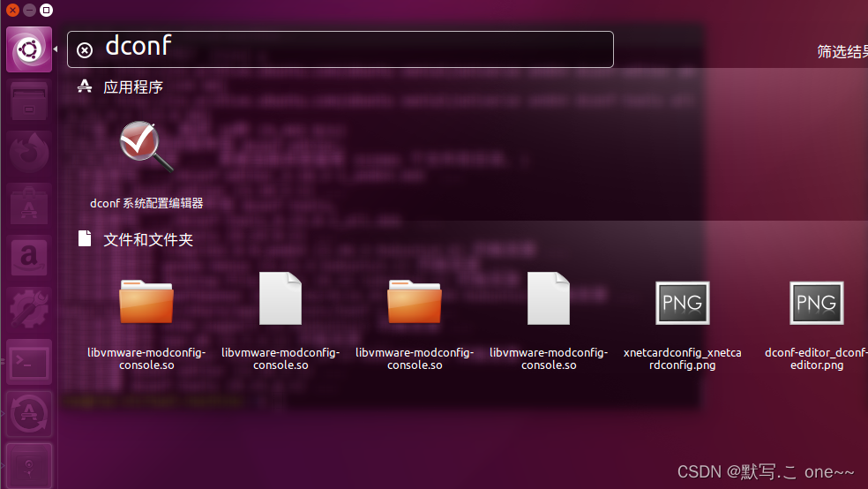Open Software Updater in launcher

pos(29,414)
